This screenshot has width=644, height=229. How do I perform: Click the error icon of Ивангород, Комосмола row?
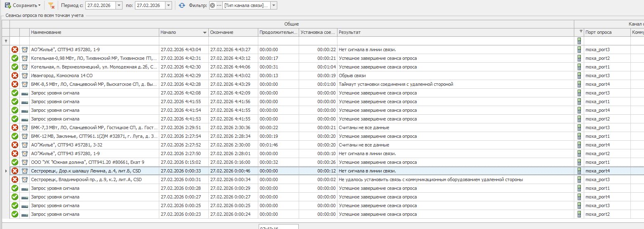point(15,76)
